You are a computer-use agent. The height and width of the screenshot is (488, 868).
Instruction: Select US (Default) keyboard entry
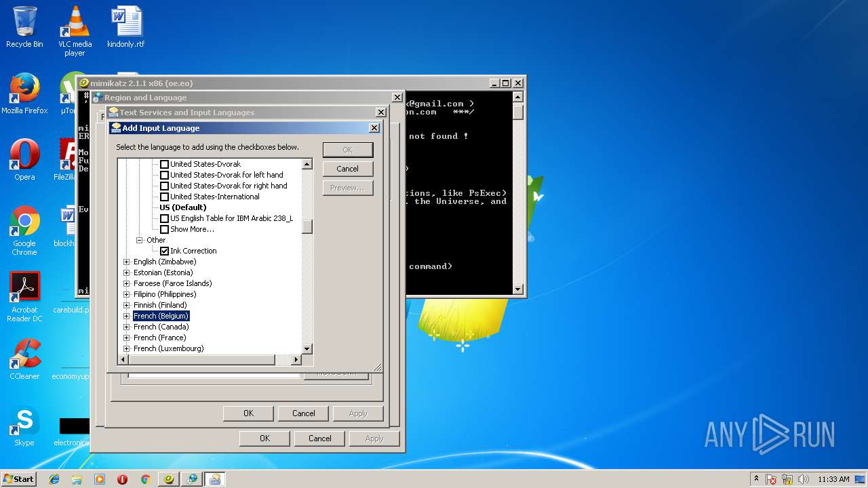(183, 207)
